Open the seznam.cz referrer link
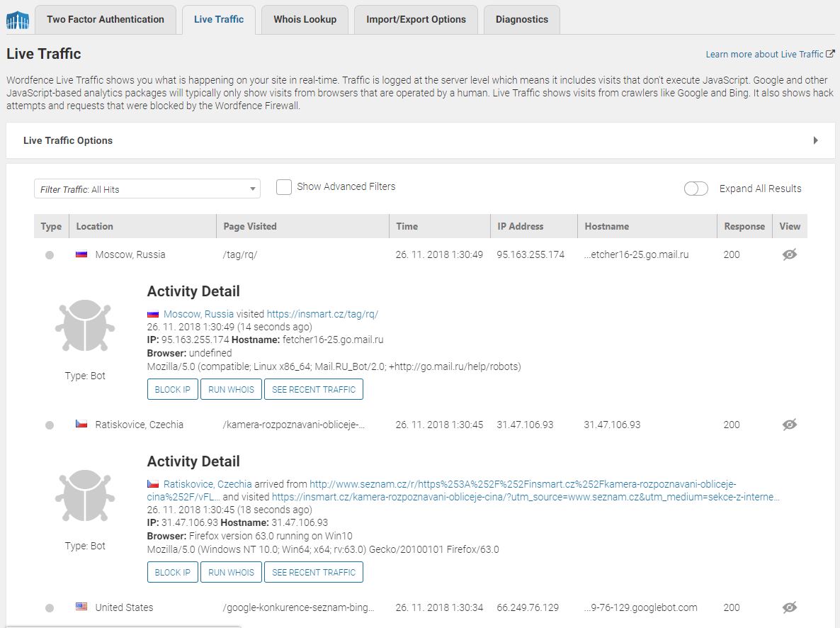The width and height of the screenshot is (840, 628). pos(523,483)
